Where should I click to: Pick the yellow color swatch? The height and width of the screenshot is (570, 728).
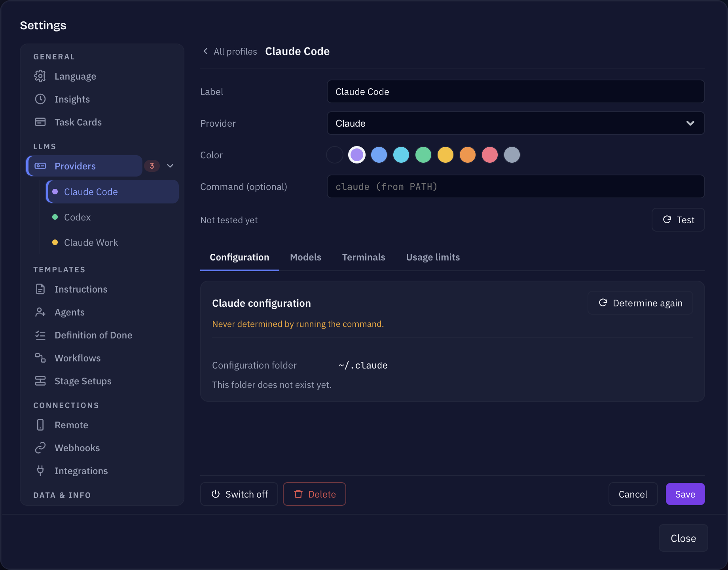tap(446, 155)
